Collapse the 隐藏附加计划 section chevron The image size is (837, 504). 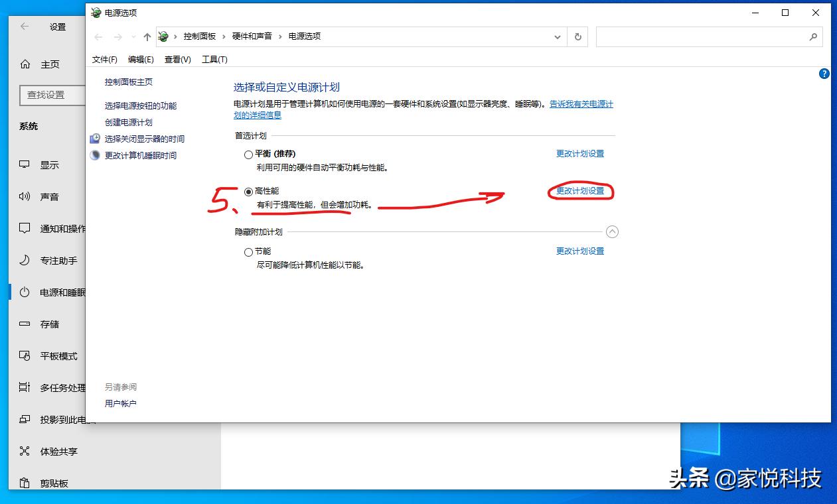pos(612,231)
